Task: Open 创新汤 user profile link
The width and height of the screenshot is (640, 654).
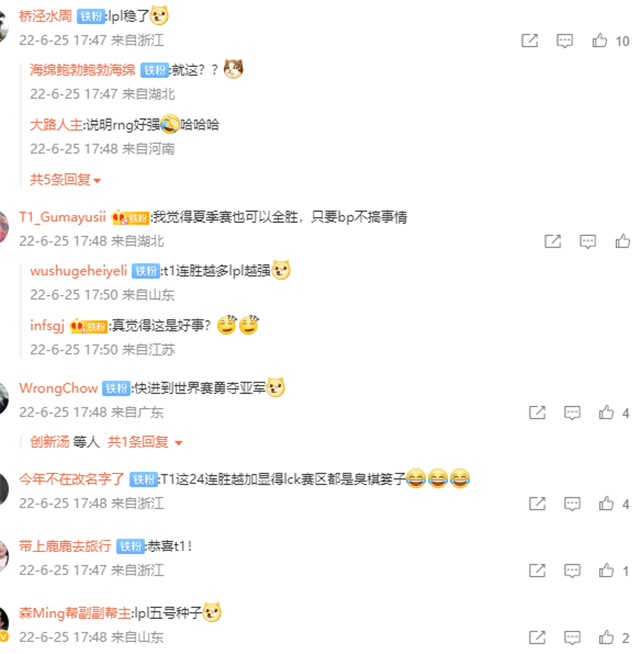Action: point(50,442)
